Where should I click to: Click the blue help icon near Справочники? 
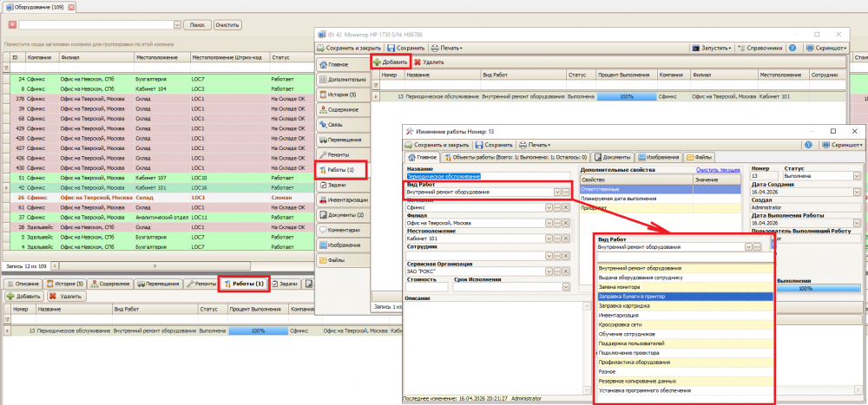coord(792,49)
